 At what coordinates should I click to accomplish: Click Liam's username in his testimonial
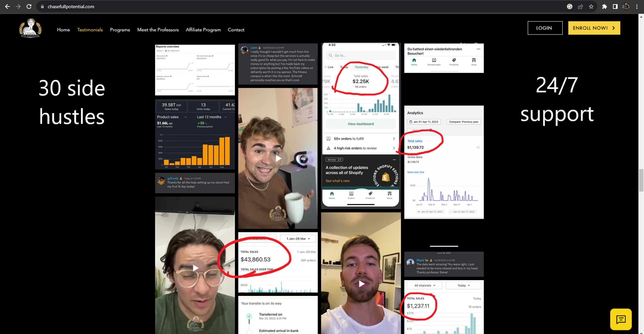(x=254, y=48)
